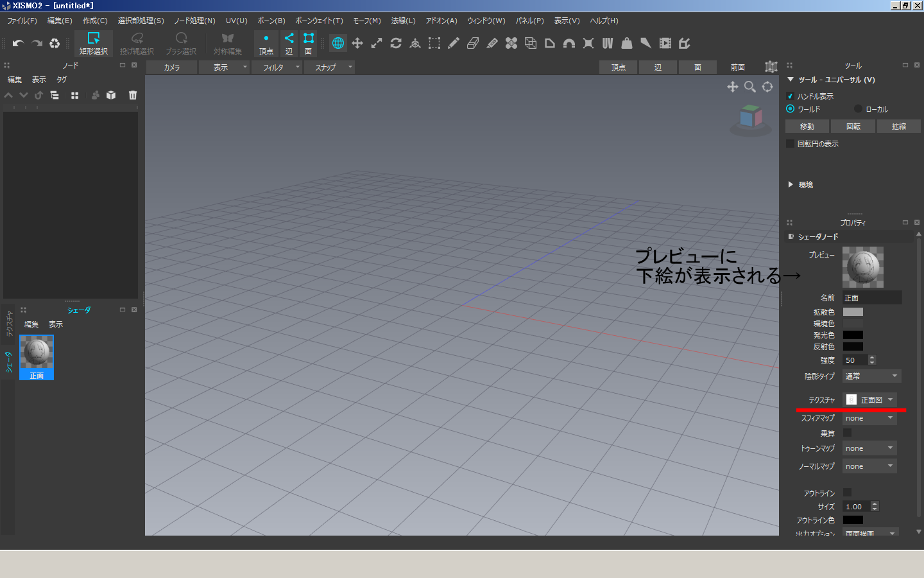Open the アドオン(A) menu
Image resolution: width=924 pixels, height=578 pixels.
click(441, 21)
